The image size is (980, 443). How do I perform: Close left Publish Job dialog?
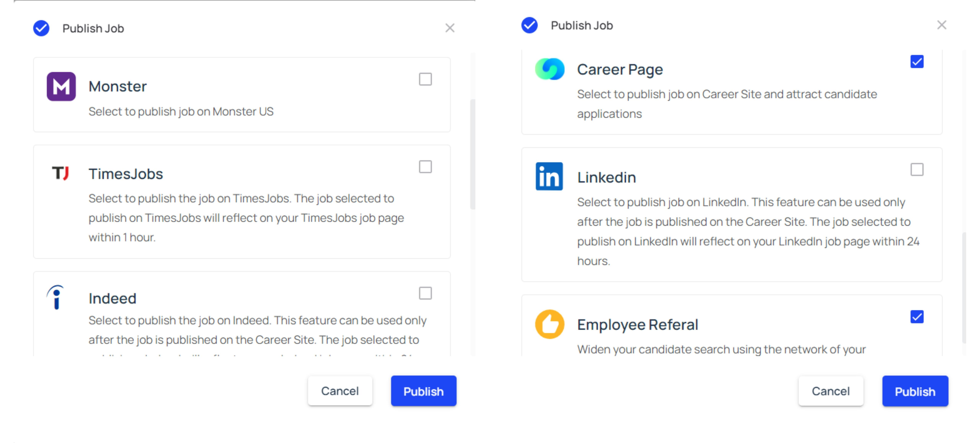pos(449,28)
